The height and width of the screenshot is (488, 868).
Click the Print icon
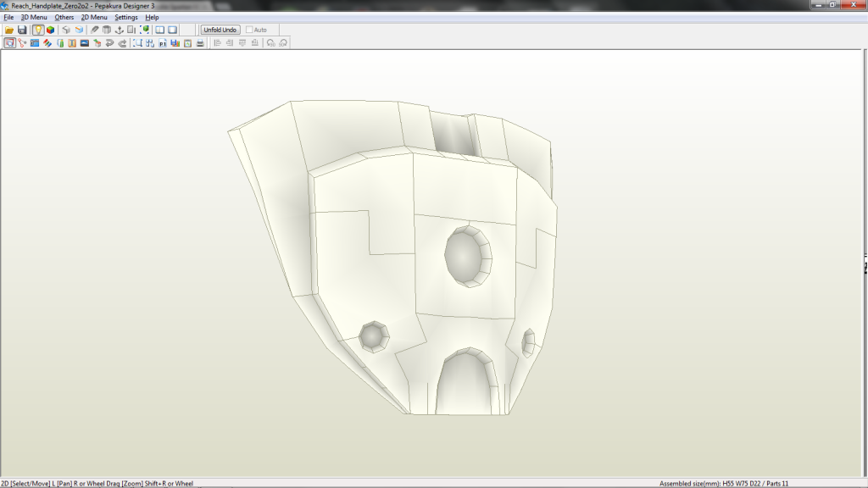[x=200, y=43]
